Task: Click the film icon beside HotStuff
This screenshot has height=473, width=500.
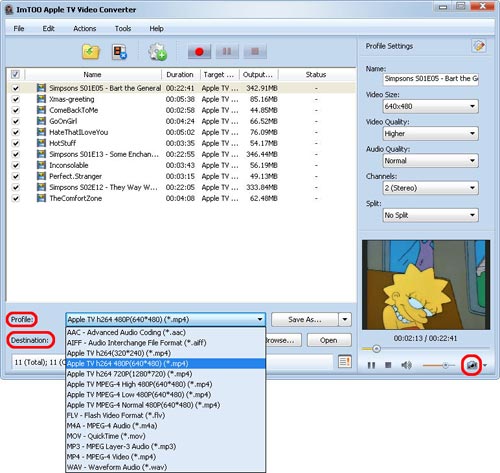Action: pos(41,143)
